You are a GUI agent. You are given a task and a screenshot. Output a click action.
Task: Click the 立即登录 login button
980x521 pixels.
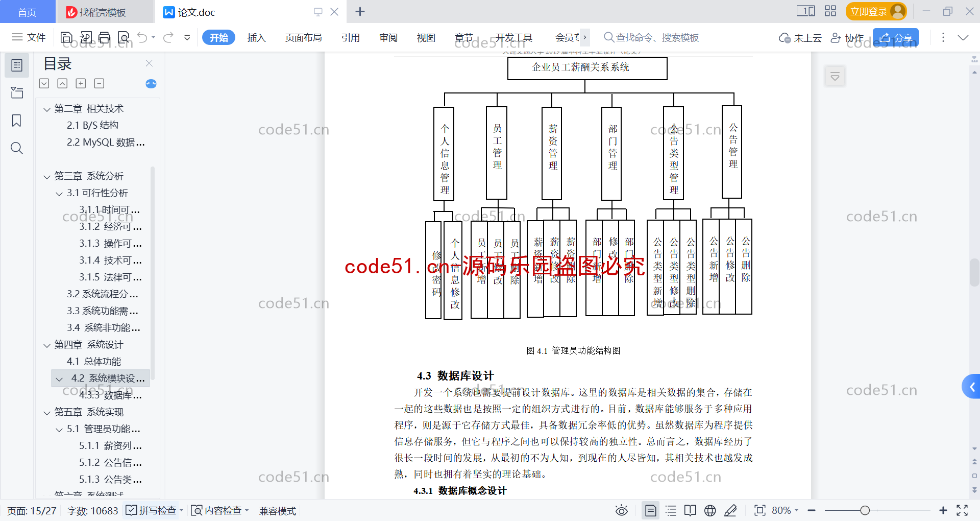[x=876, y=11]
